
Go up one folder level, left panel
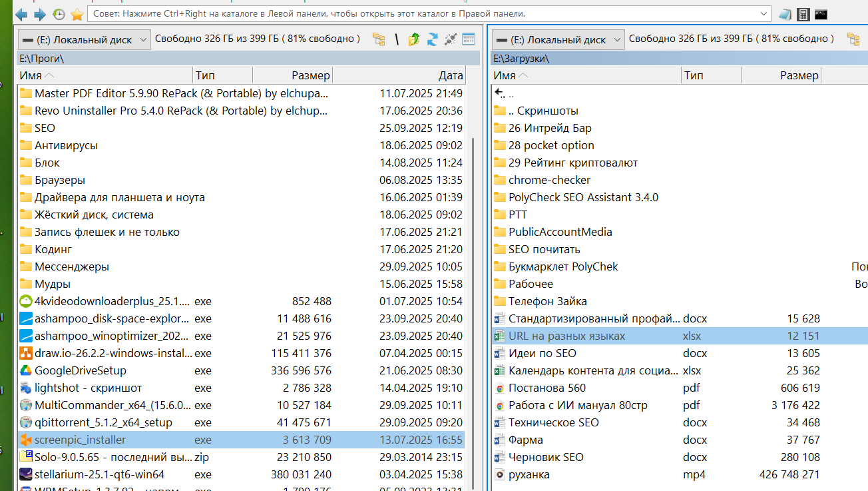[414, 39]
